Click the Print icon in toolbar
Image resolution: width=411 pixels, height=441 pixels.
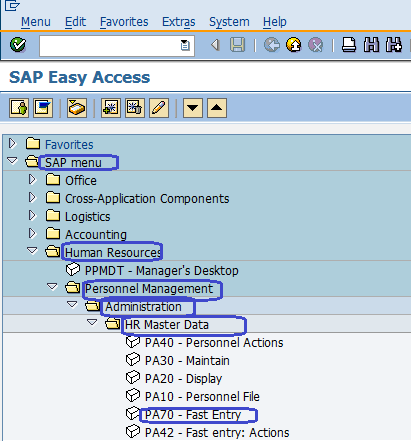(x=349, y=45)
